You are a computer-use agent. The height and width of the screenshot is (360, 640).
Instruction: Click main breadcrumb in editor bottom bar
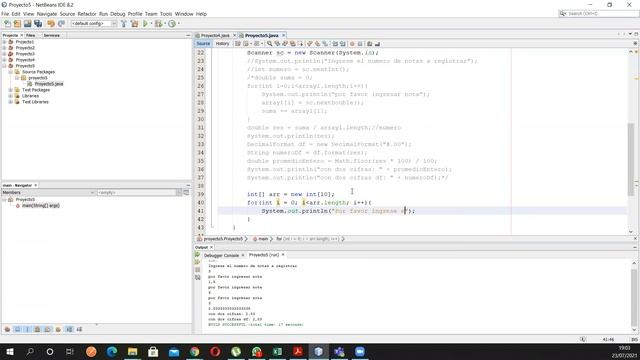263,239
